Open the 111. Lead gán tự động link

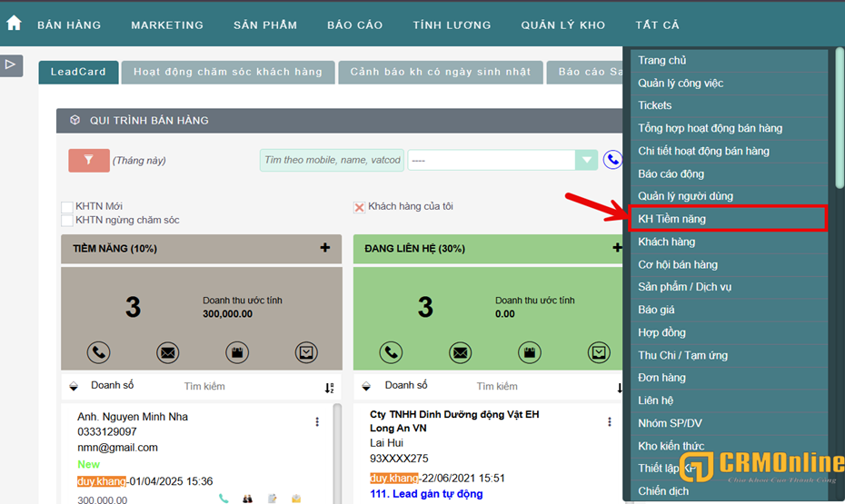[426, 494]
